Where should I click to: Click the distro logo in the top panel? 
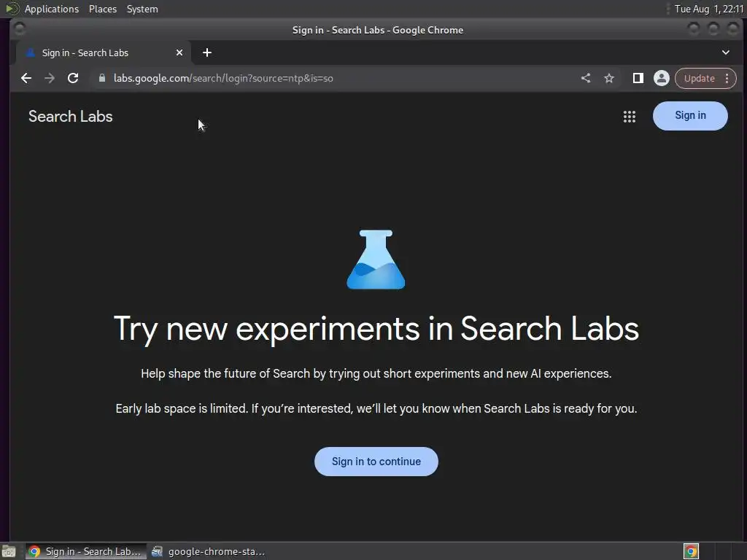point(12,9)
